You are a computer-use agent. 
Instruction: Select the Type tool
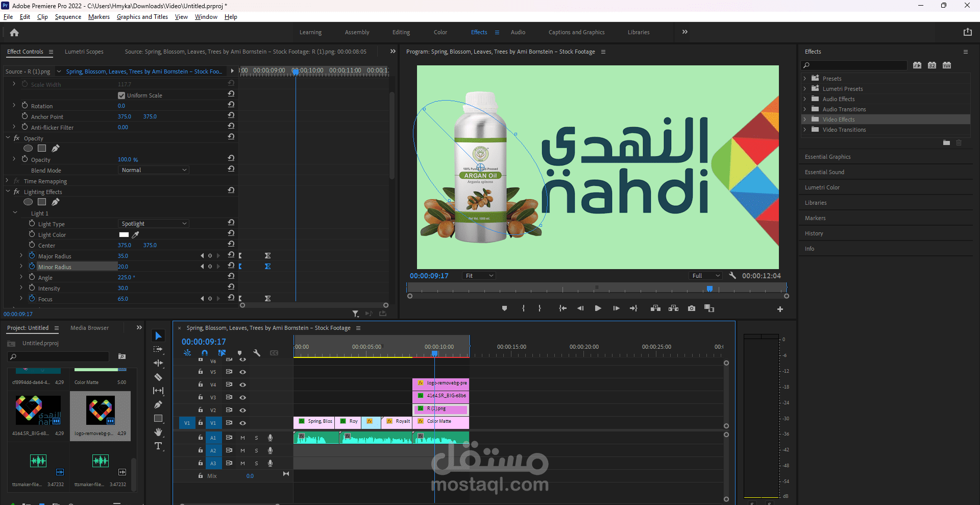pos(158,446)
